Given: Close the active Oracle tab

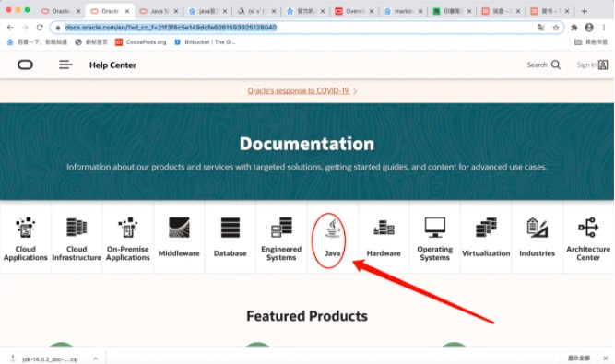Looking at the screenshot, I should (x=127, y=11).
